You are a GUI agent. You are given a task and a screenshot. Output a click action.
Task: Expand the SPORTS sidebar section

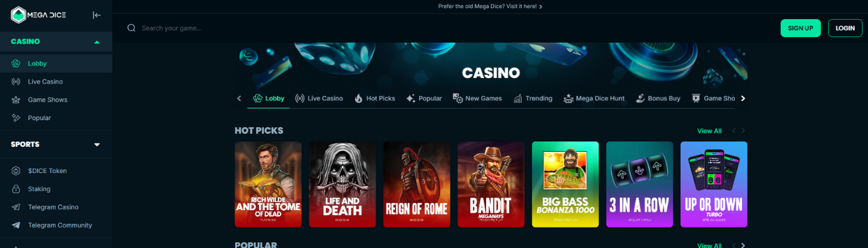click(x=97, y=144)
